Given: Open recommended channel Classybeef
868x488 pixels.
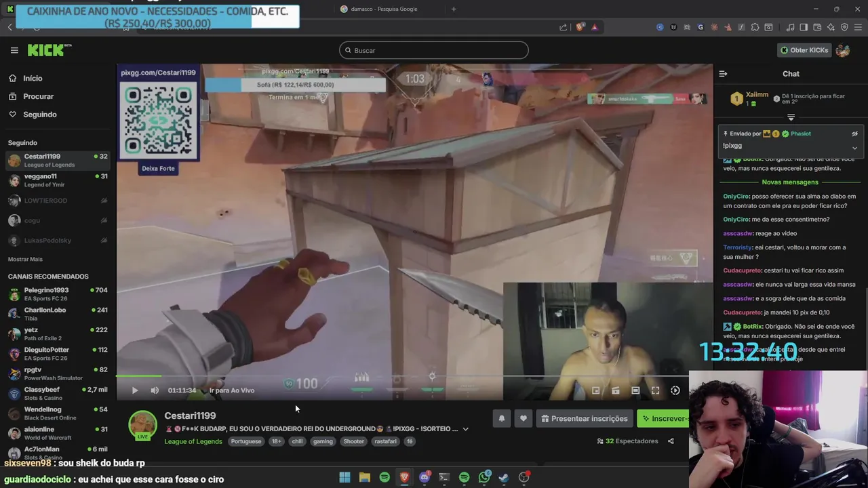Looking at the screenshot, I should (58, 393).
